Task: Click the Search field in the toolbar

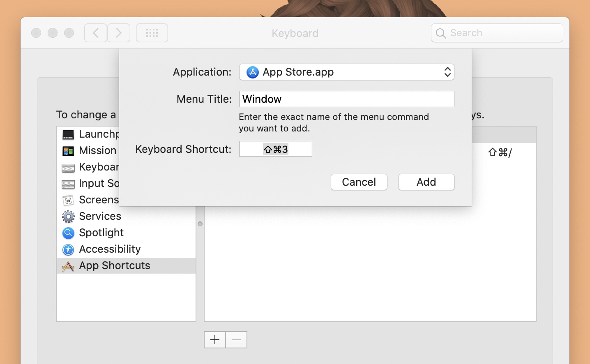Action: (x=497, y=33)
